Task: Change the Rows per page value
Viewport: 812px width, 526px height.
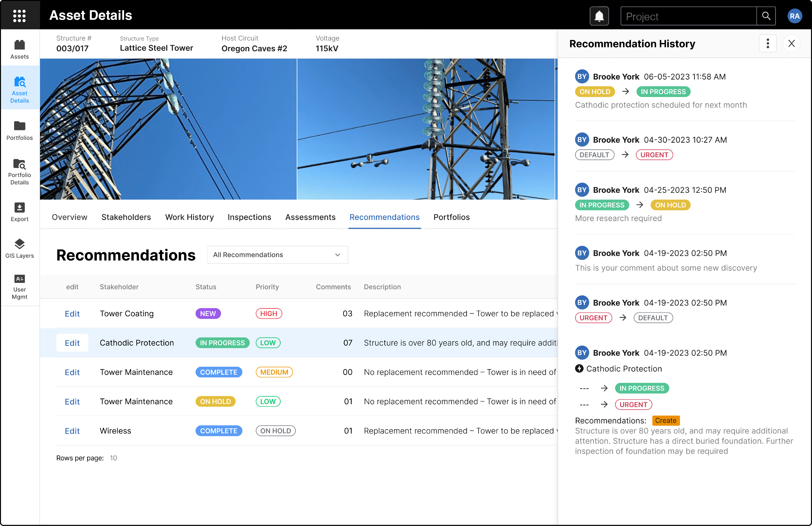Action: 114,458
